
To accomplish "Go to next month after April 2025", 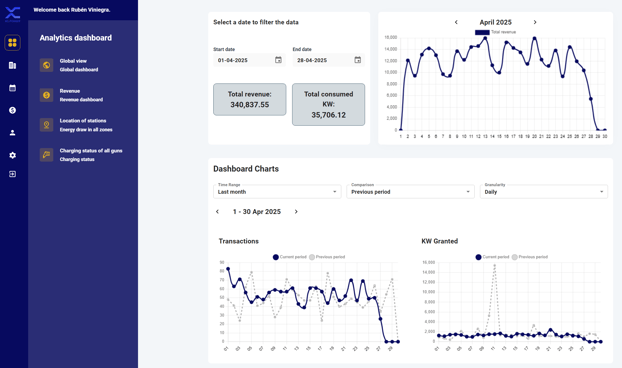I will 535,22.
